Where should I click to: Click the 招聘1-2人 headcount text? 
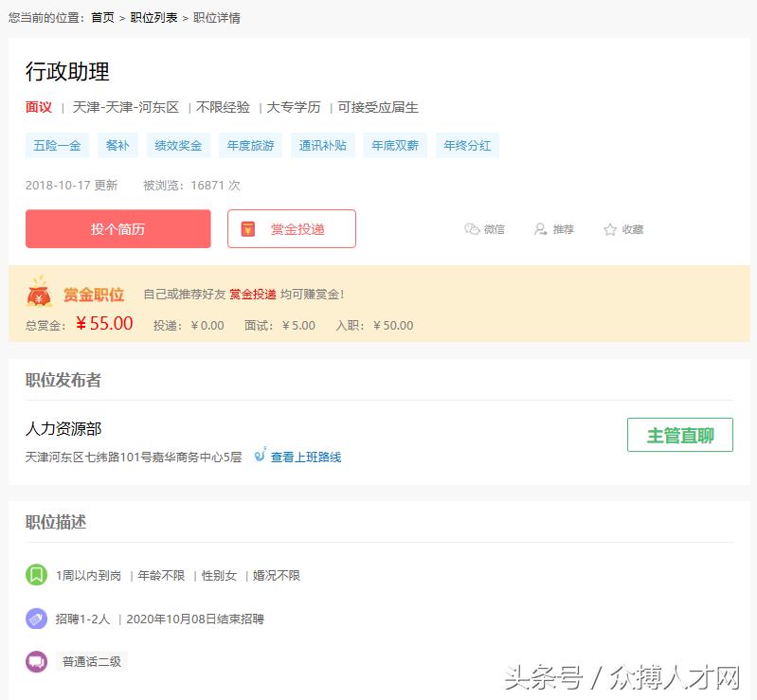(82, 619)
